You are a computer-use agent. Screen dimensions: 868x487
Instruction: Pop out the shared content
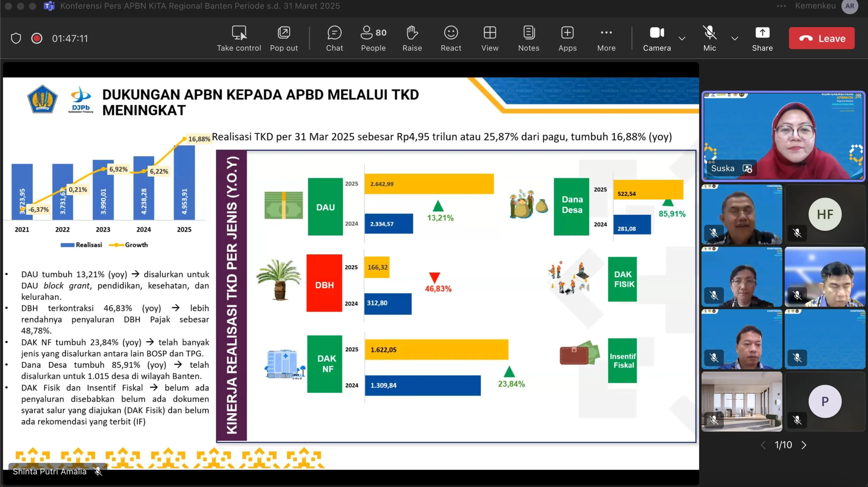point(284,38)
